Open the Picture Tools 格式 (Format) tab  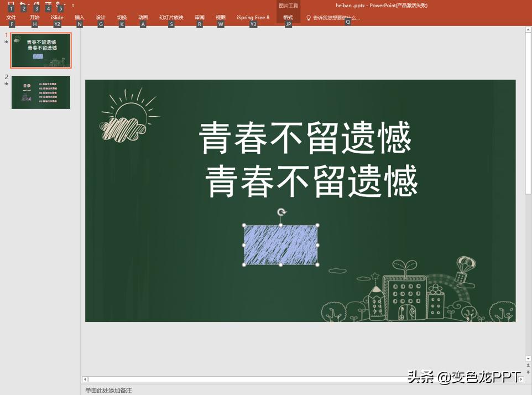(288, 17)
